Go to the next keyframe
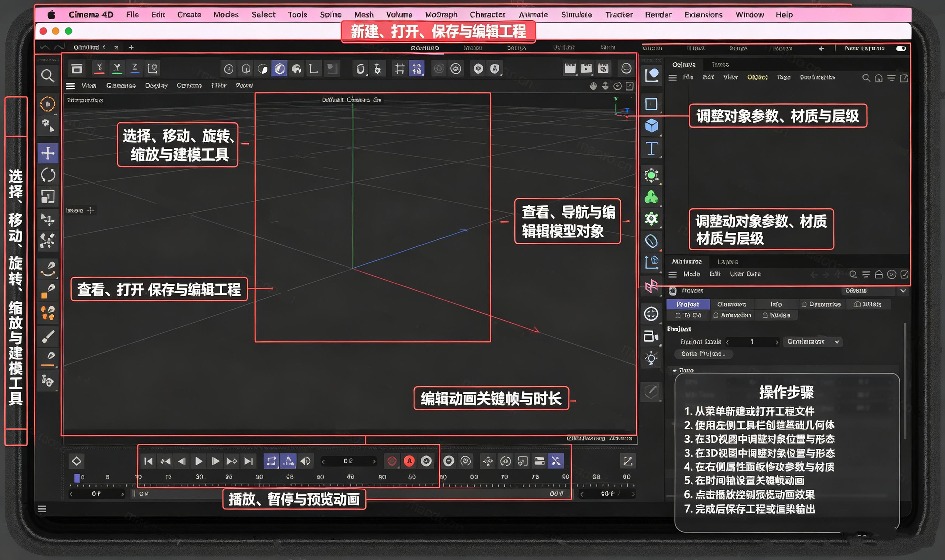 [231, 461]
